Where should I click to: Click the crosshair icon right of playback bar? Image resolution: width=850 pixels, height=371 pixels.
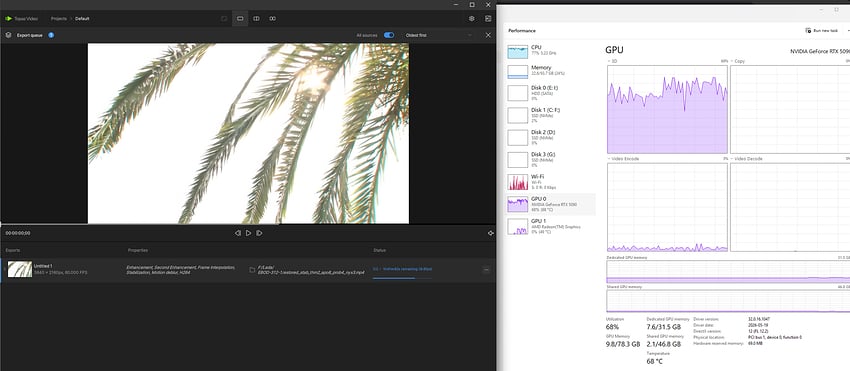490,233
